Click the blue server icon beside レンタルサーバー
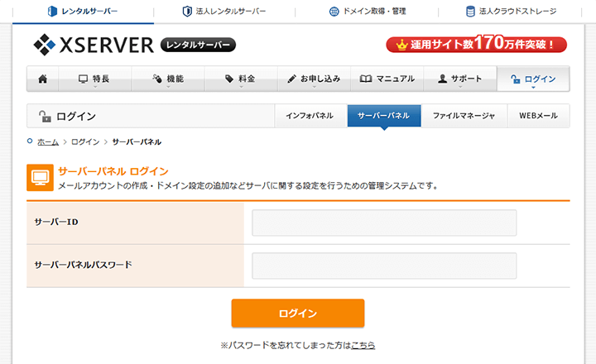 tap(52, 12)
